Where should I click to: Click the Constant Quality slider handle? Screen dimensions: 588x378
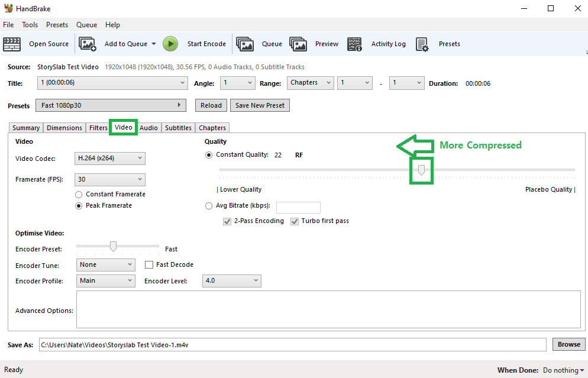(422, 170)
